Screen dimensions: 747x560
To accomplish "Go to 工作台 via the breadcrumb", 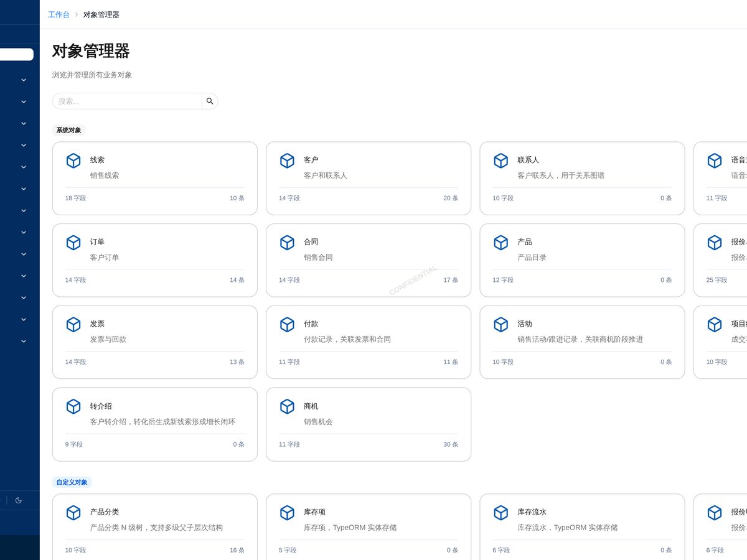I will [59, 14].
